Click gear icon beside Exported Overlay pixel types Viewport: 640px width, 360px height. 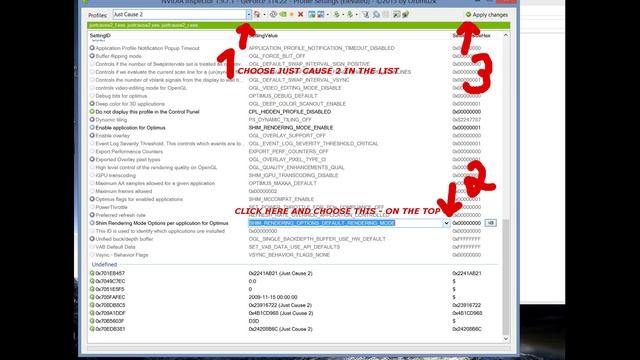[x=92, y=159]
